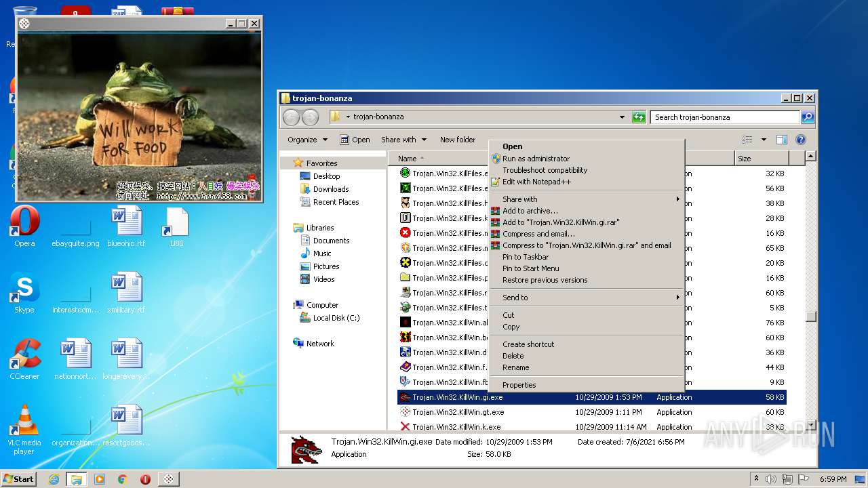Viewport: 868px width, 488px height.
Task: Choose Edit with Notepad++
Action: click(587, 182)
